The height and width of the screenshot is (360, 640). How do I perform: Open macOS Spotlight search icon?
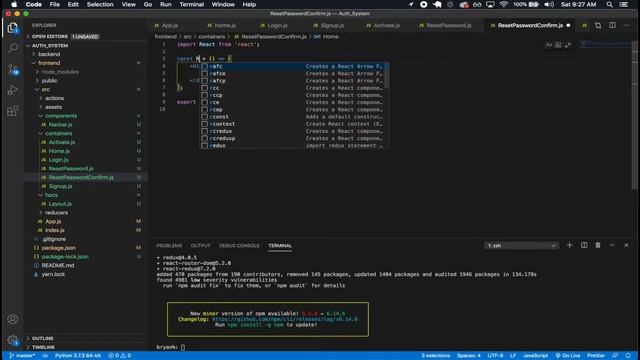pyautogui.click(x=609, y=4)
